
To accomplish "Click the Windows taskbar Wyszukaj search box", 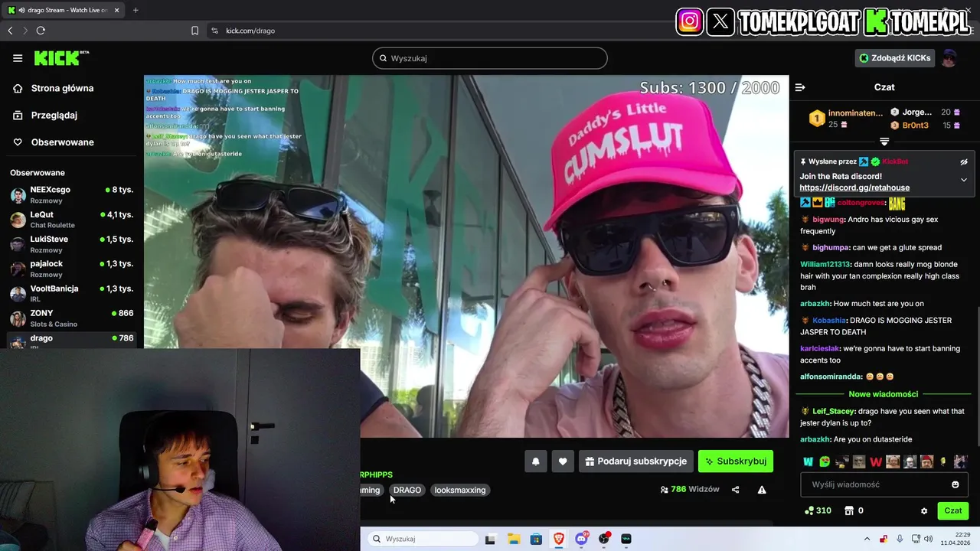I will point(423,539).
